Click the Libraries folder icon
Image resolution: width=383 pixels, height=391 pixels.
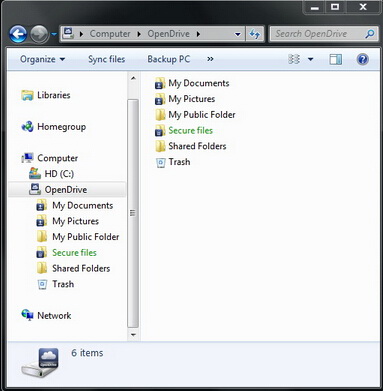pos(27,95)
